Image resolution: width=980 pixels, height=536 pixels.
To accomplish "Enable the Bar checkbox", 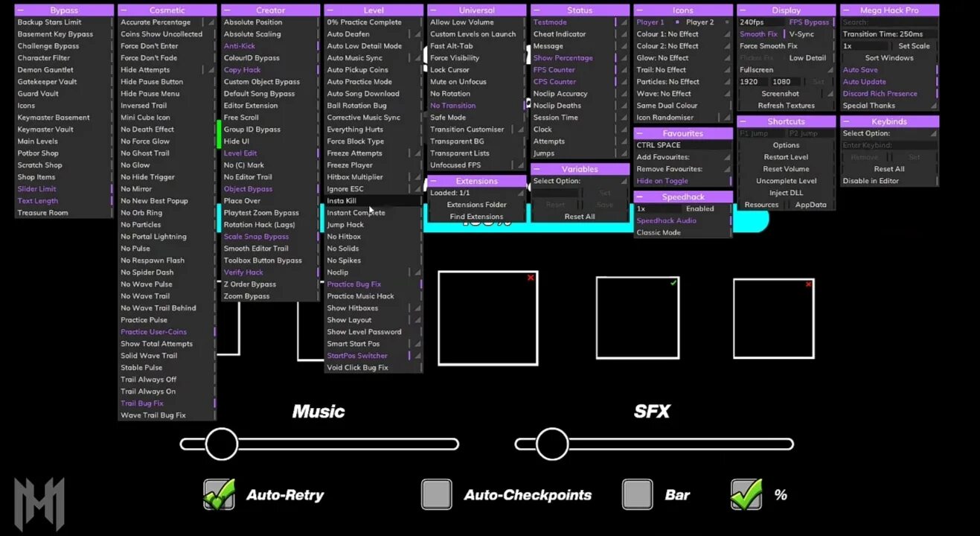I will (638, 494).
